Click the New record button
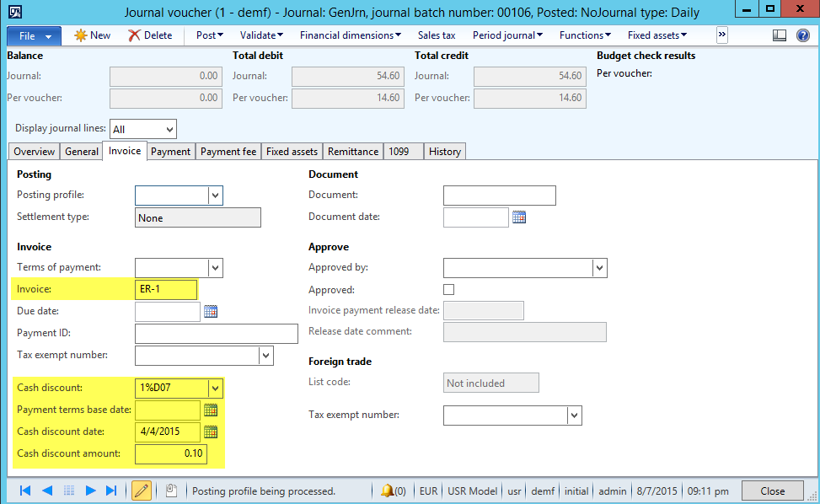 point(93,35)
